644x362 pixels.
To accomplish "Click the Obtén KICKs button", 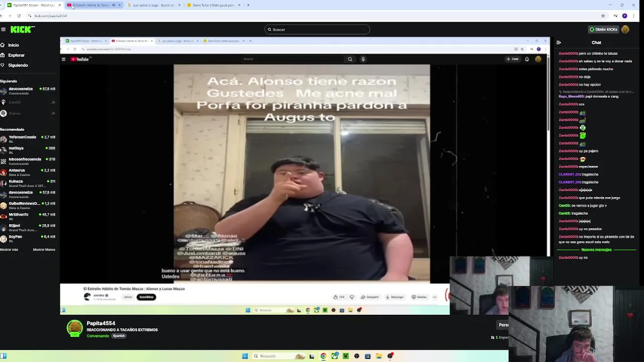I will [603, 30].
